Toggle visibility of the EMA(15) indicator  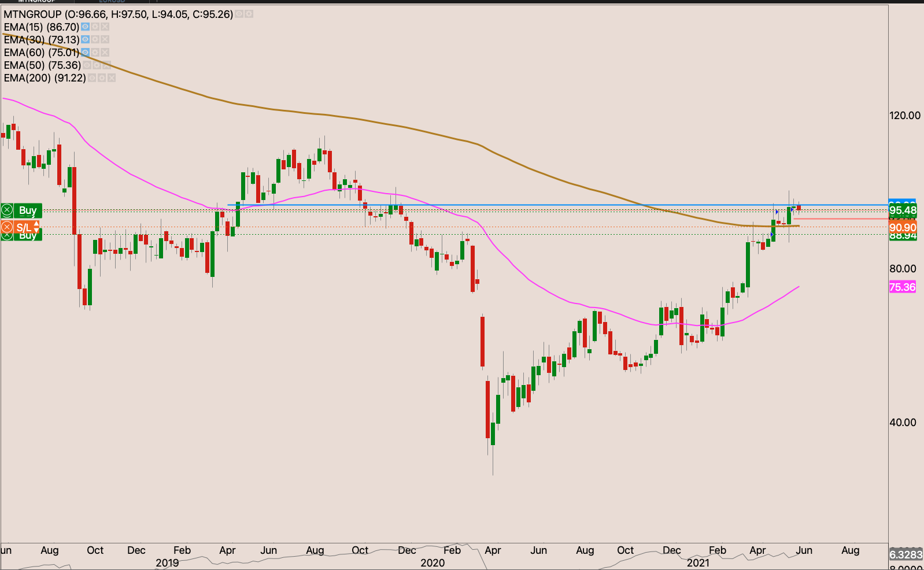(x=85, y=27)
